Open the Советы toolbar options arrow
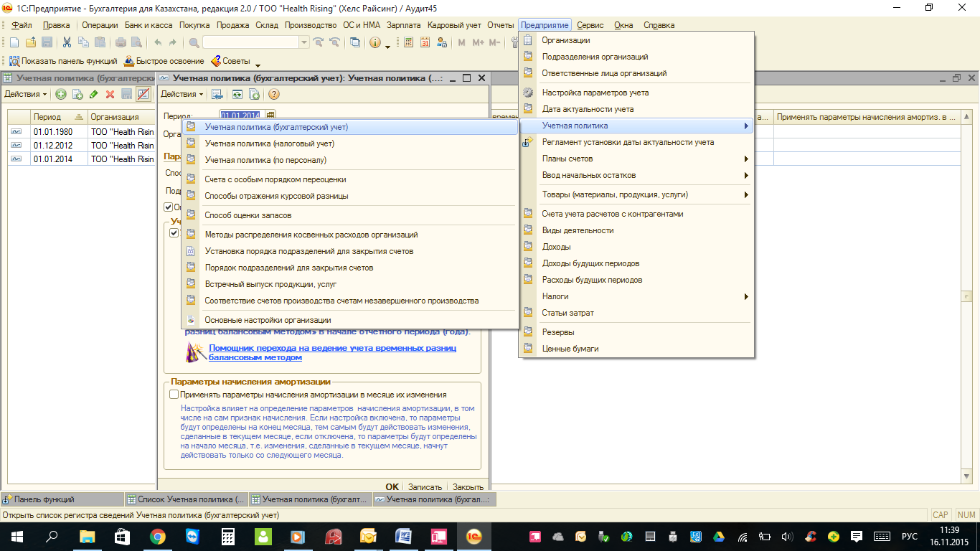Viewport: 980px width, 551px height. click(x=258, y=65)
